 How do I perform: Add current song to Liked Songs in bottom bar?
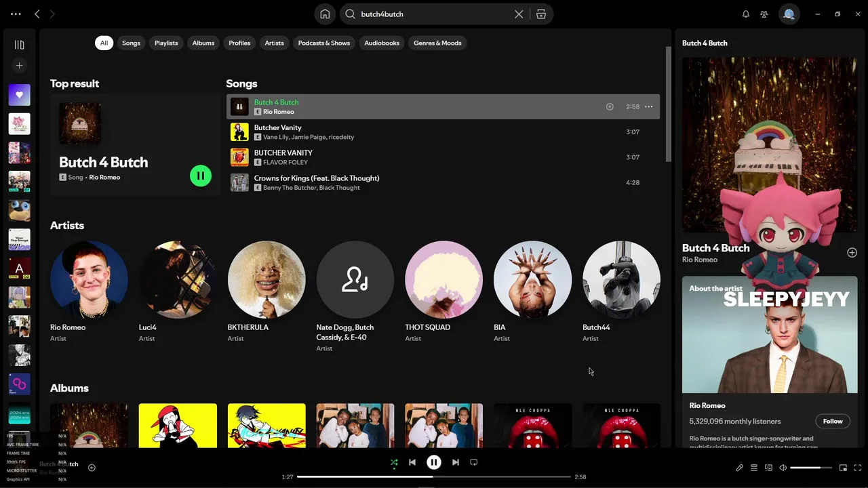tap(92, 468)
